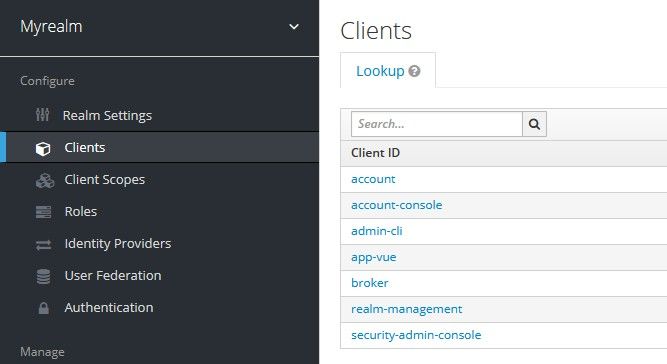Select Clients in the sidebar
The image size is (667, 364).
click(x=85, y=148)
